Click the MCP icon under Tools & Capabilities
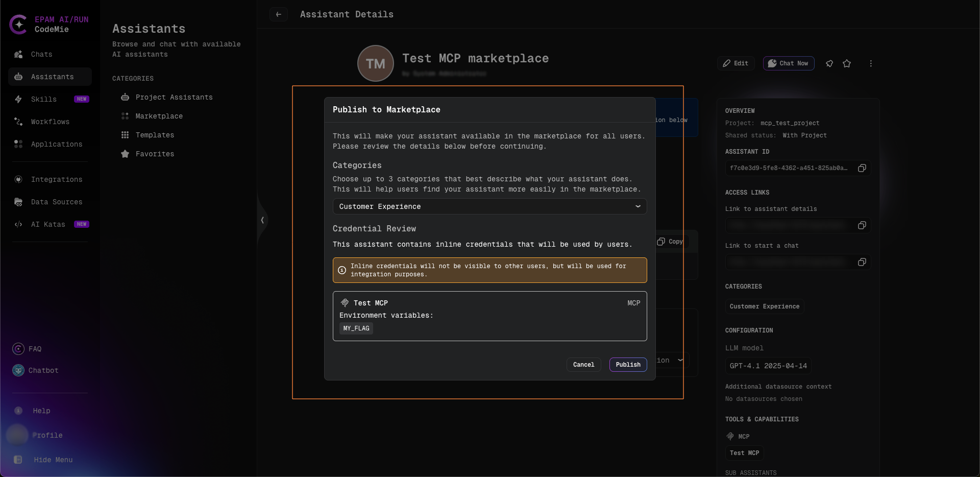This screenshot has height=477, width=980. coord(730,437)
